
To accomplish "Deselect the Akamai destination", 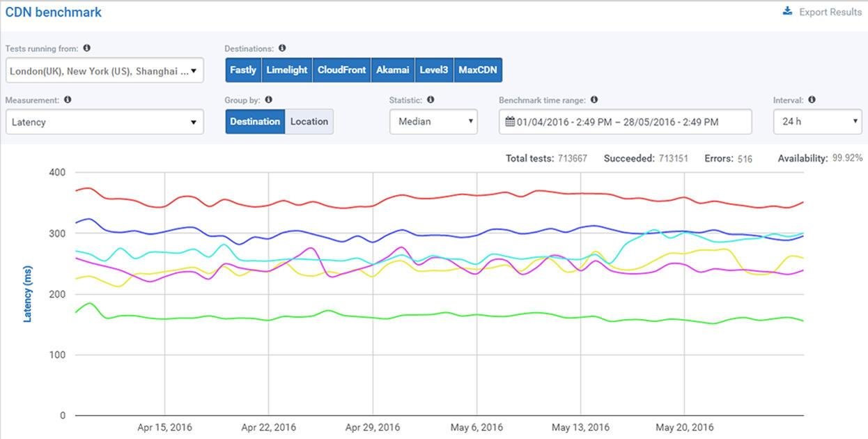I will tap(392, 70).
